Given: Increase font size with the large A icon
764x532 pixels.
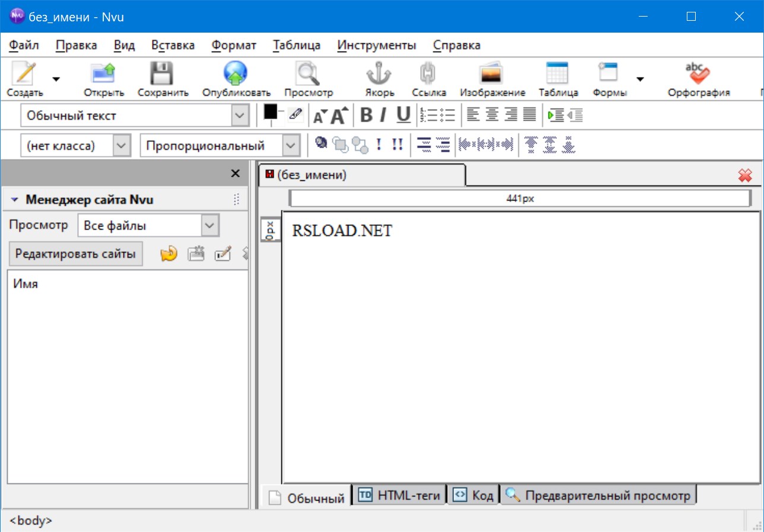Looking at the screenshot, I should click(339, 116).
